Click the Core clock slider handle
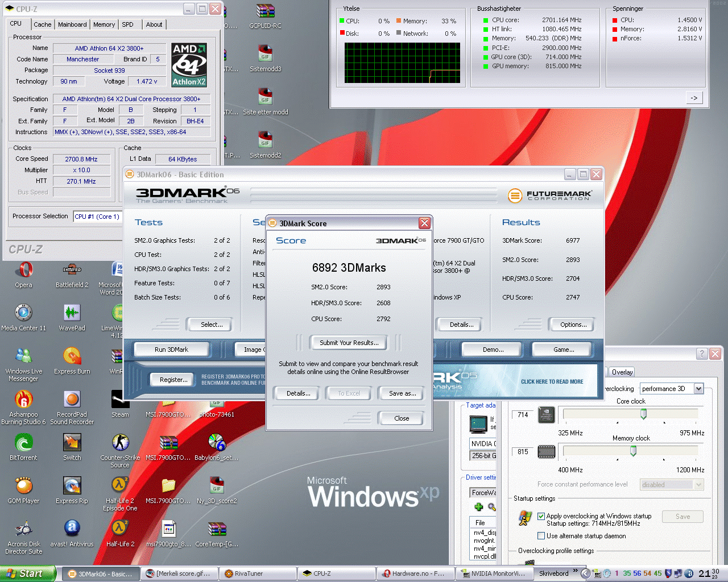 click(x=643, y=414)
